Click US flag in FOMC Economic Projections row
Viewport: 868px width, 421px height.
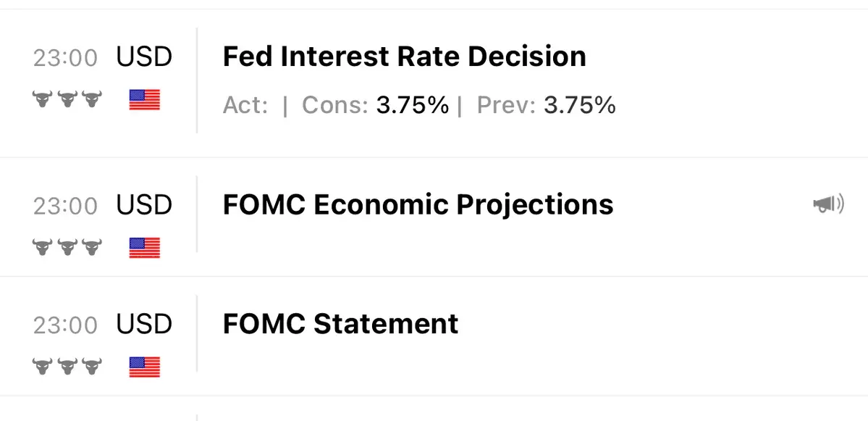(x=144, y=248)
